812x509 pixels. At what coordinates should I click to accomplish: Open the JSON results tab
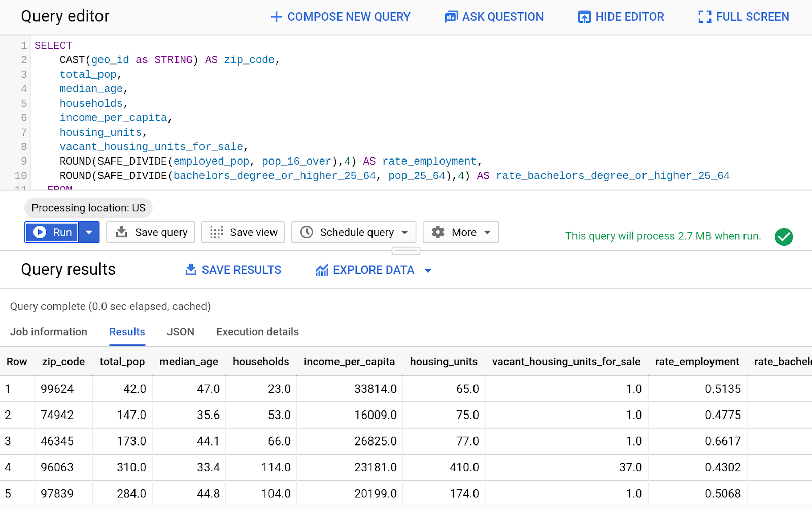click(x=181, y=332)
